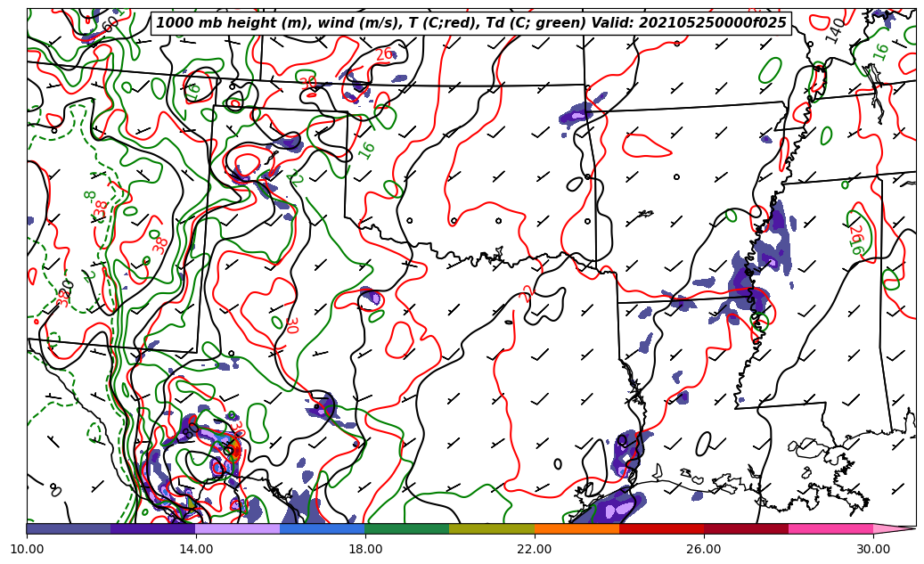924x564 pixels.
Task: Click the dark crimson 26–28 colorbar segment
Action: tap(746, 528)
